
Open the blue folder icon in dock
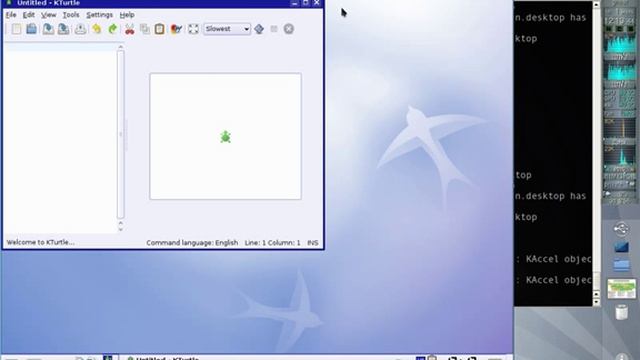coord(621,265)
